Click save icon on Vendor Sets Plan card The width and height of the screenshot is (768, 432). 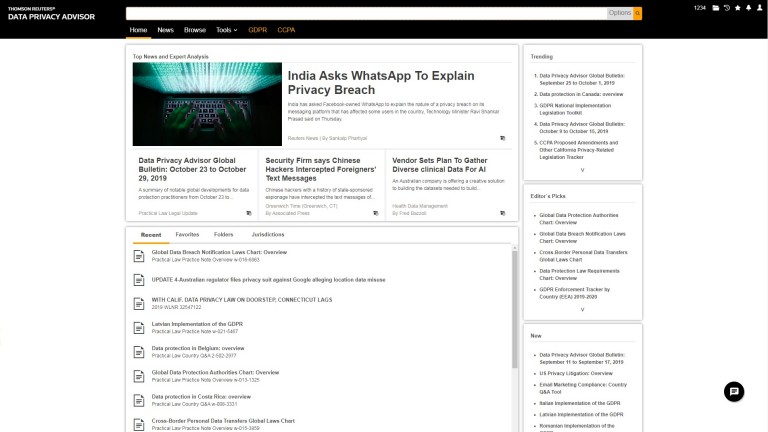[x=502, y=213]
